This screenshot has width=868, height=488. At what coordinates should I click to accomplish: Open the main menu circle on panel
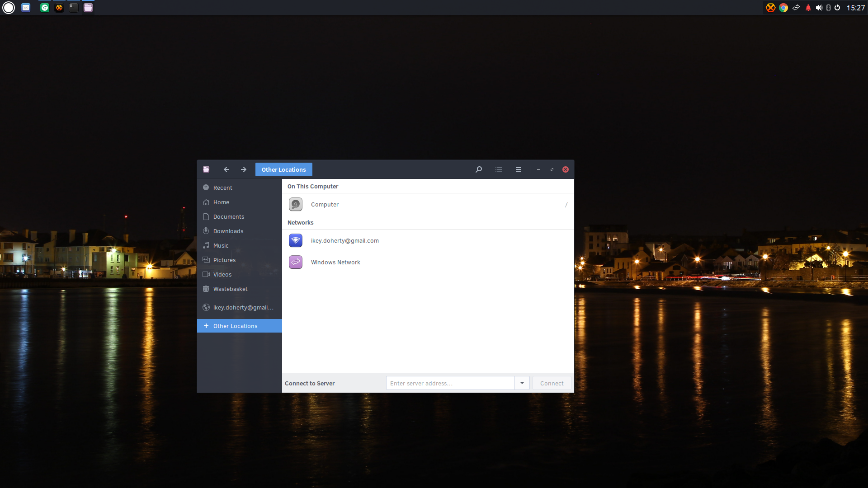click(x=9, y=8)
